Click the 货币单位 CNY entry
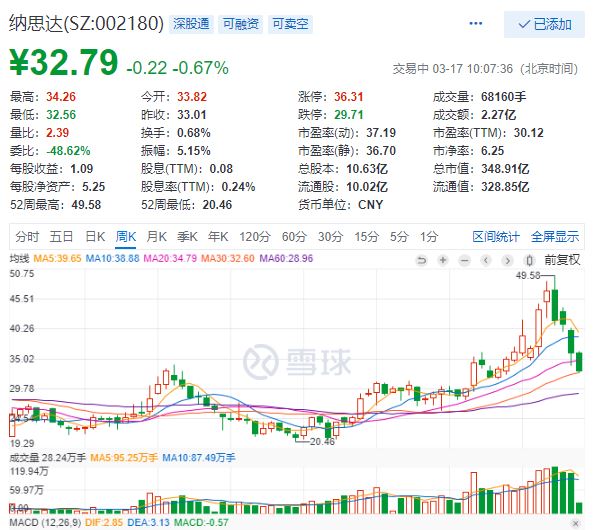 pyautogui.click(x=341, y=205)
